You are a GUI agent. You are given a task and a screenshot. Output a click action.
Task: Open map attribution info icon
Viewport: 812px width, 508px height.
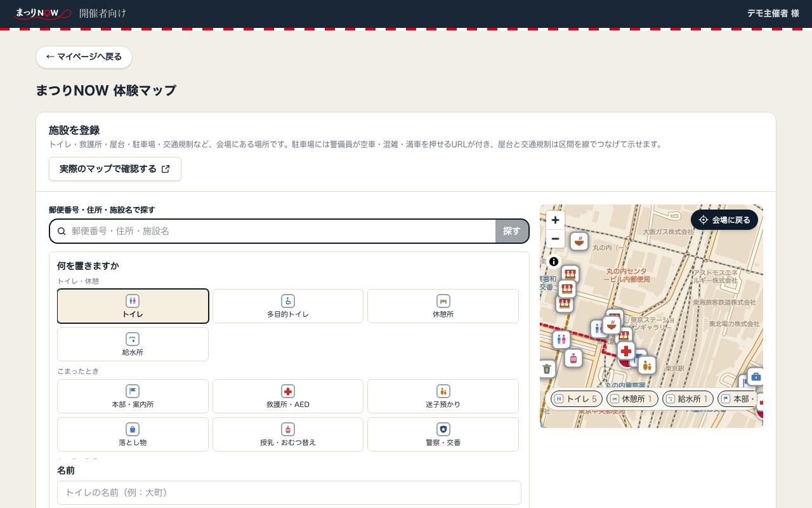point(554,262)
